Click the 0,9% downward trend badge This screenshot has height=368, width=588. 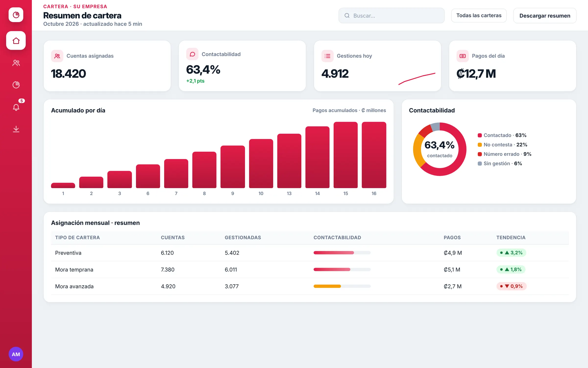(512, 286)
